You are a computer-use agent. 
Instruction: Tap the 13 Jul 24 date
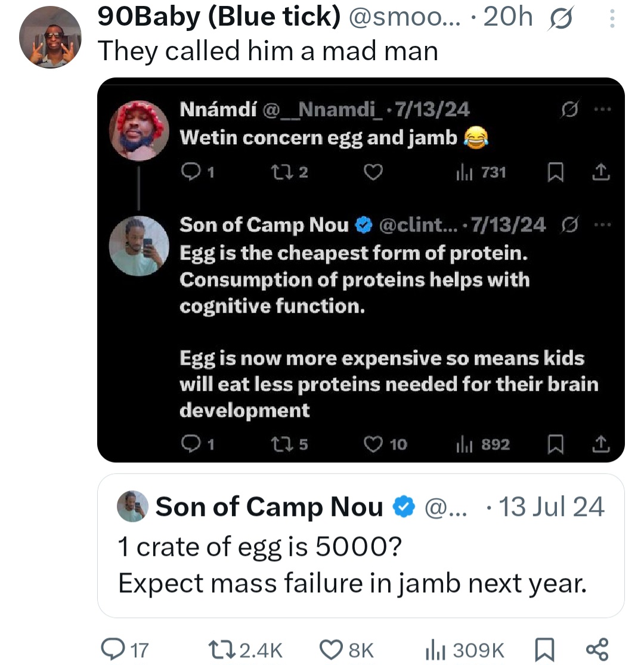click(551, 506)
